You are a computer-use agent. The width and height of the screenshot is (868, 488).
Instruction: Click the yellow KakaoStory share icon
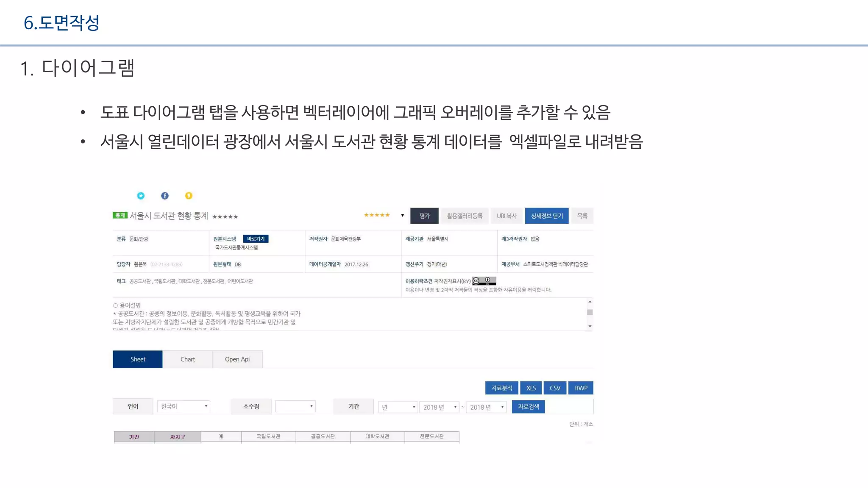click(189, 195)
